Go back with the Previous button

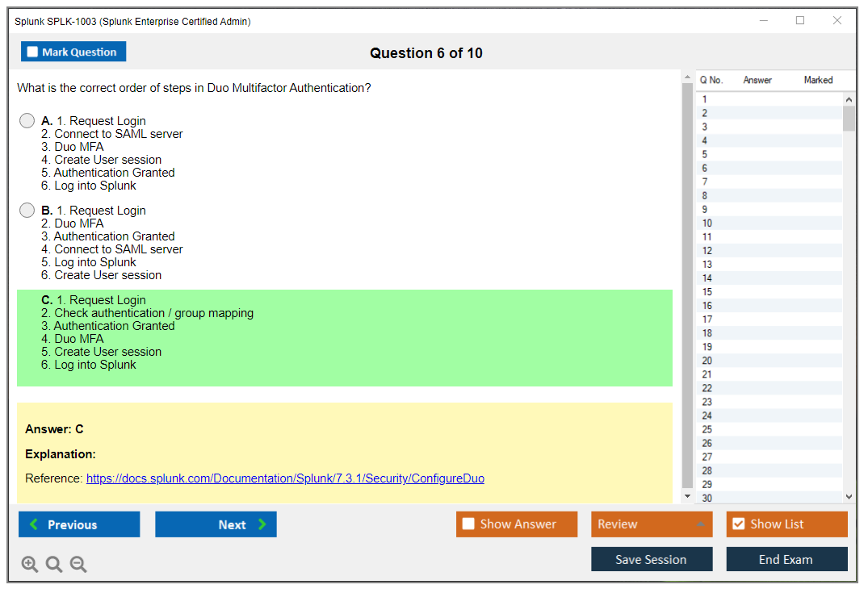pos(79,524)
